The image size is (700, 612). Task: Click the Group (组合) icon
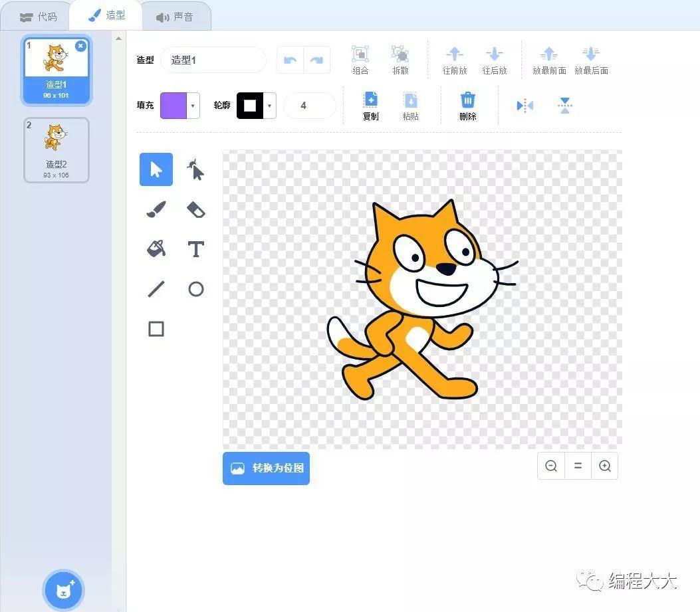[x=360, y=60]
